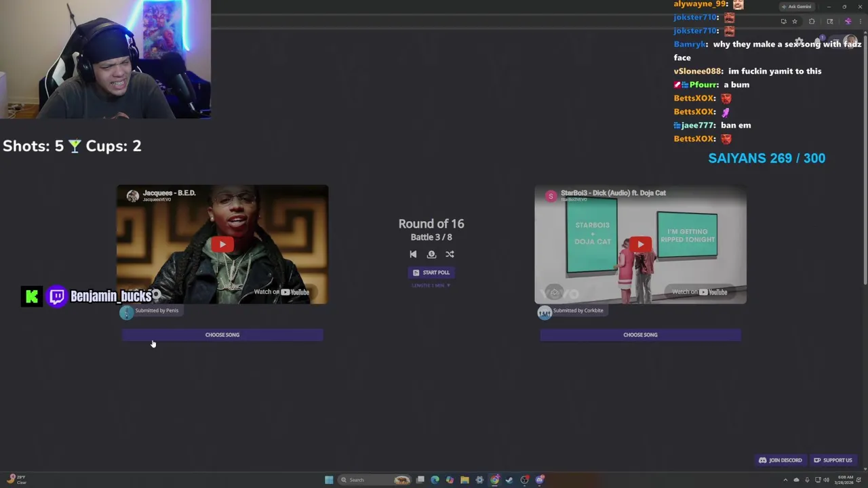Click the JacqueesVEVO channel avatar

point(133,196)
